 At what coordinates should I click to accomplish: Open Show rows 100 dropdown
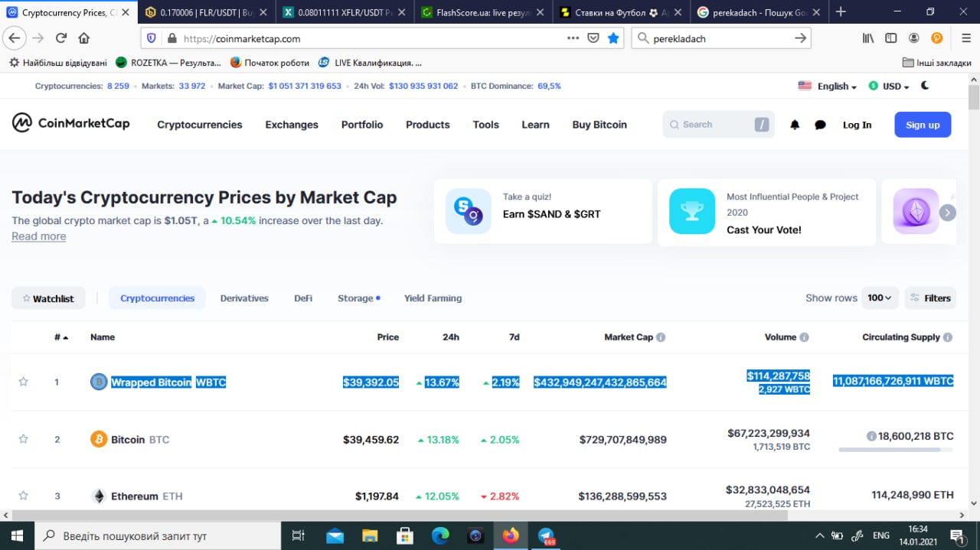pos(880,298)
